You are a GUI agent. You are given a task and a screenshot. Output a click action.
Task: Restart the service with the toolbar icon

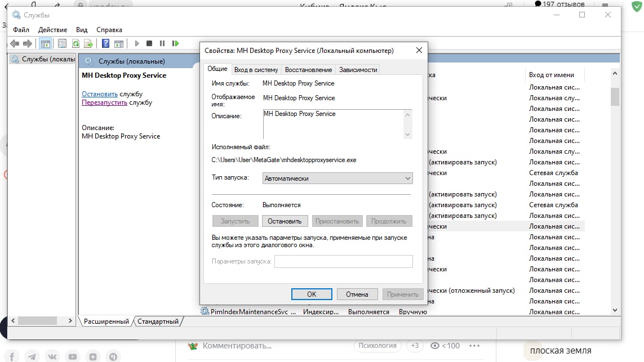pyautogui.click(x=175, y=43)
